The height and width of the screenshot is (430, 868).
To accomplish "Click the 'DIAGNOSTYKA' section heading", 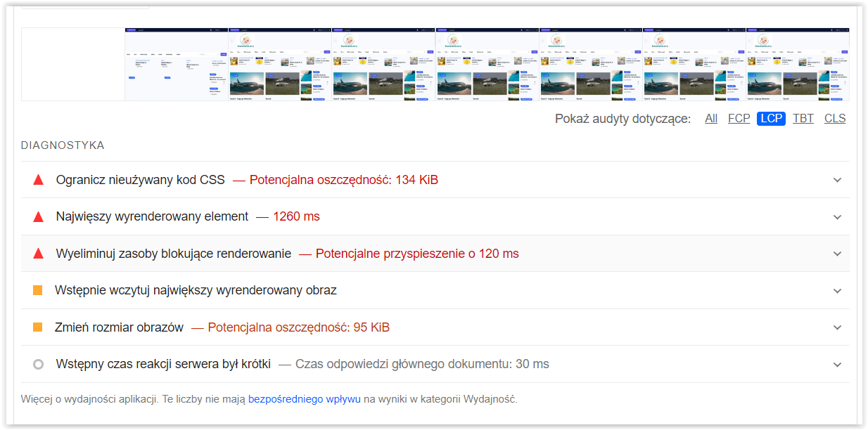I will pyautogui.click(x=63, y=145).
